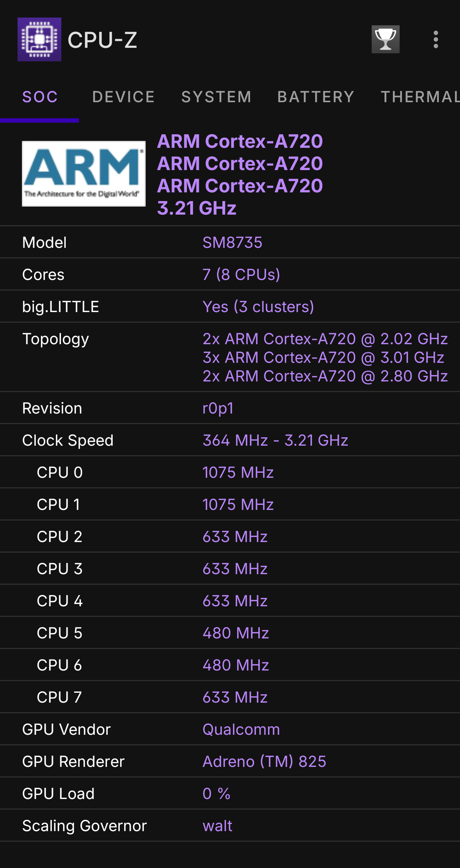
Task: Tap the Scaling Governor walt row
Action: (x=230, y=826)
